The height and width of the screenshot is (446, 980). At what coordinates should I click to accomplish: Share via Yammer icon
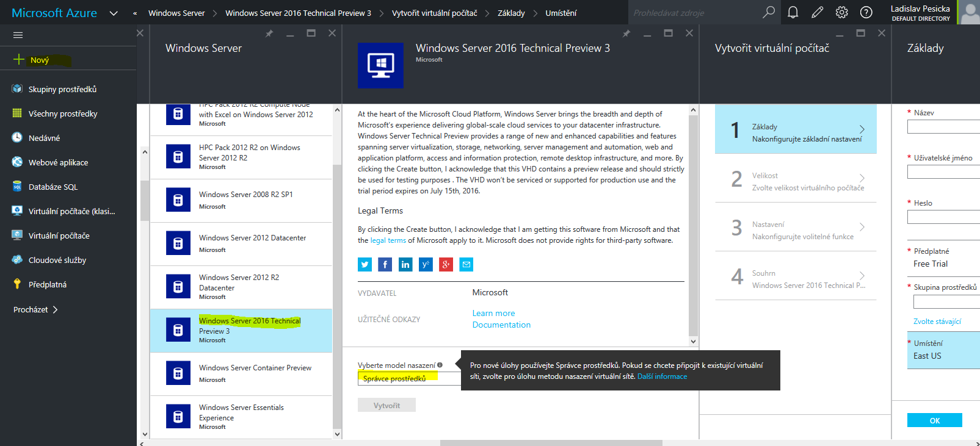click(426, 264)
